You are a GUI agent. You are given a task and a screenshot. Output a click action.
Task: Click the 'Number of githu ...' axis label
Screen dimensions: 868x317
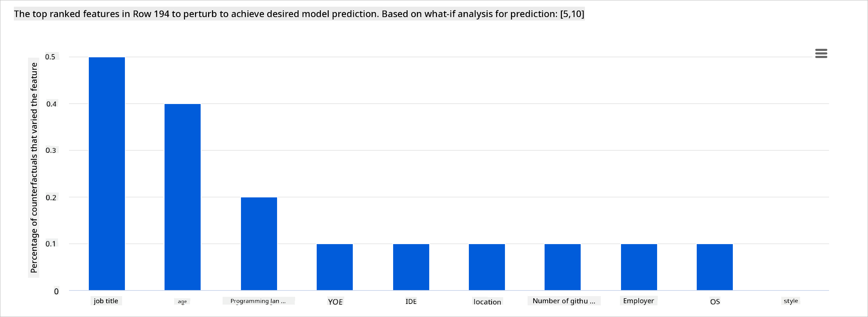tap(564, 301)
